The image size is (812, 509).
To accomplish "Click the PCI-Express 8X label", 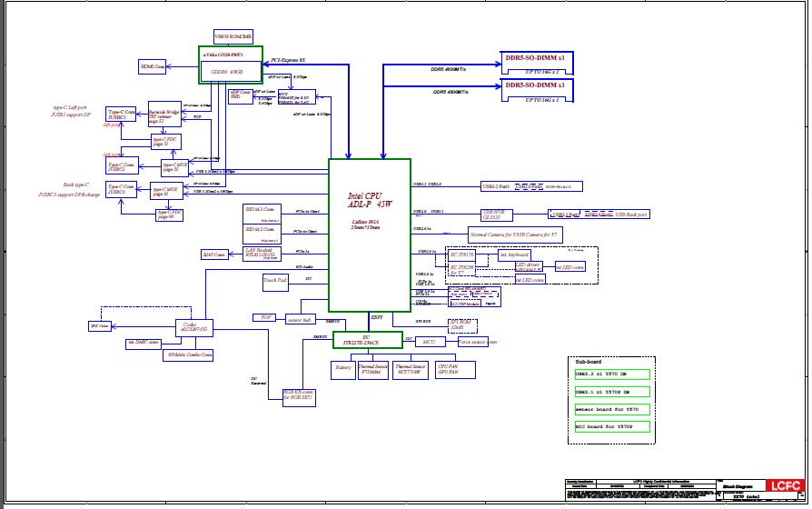I will point(289,60).
